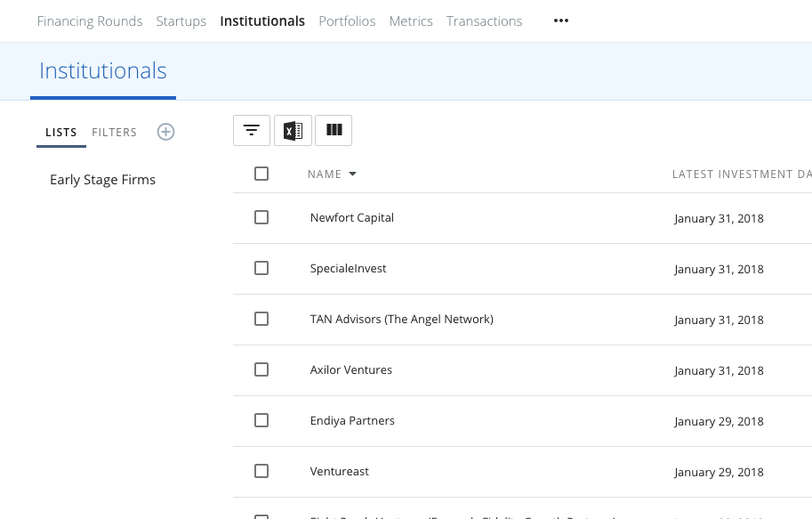Toggle the select-all header checkbox
The height and width of the screenshot is (519, 812).
[x=261, y=174]
